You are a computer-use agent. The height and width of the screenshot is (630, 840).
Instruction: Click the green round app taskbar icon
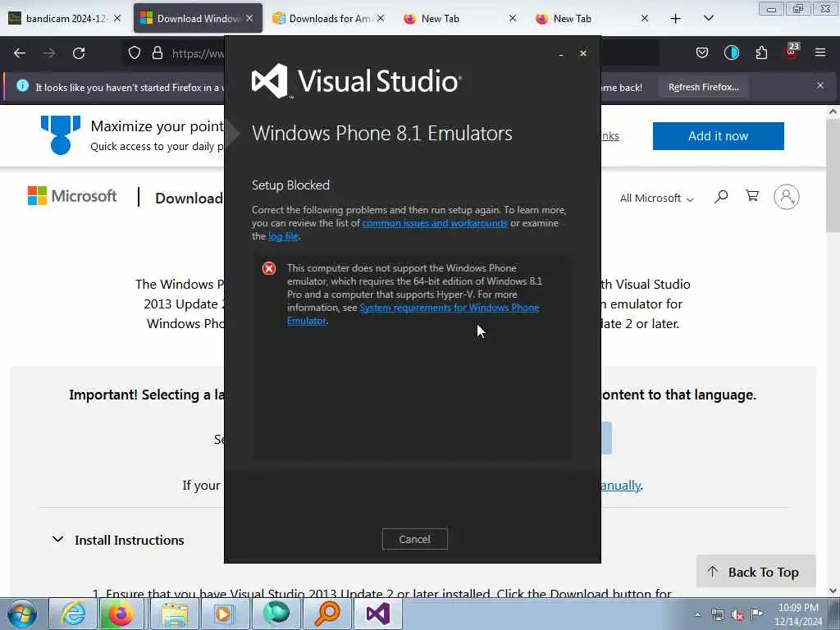click(276, 614)
